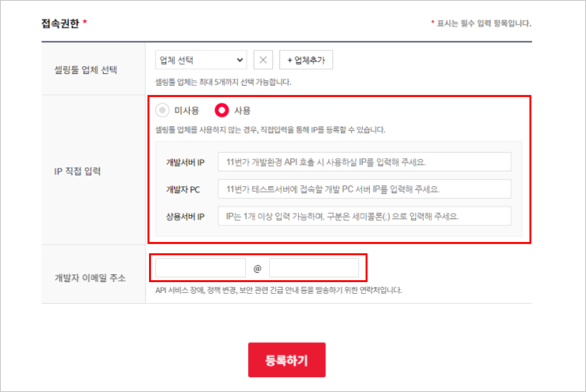Click the 셀링툴 업체 선택 row label
The height and width of the screenshot is (392, 586).
(85, 70)
